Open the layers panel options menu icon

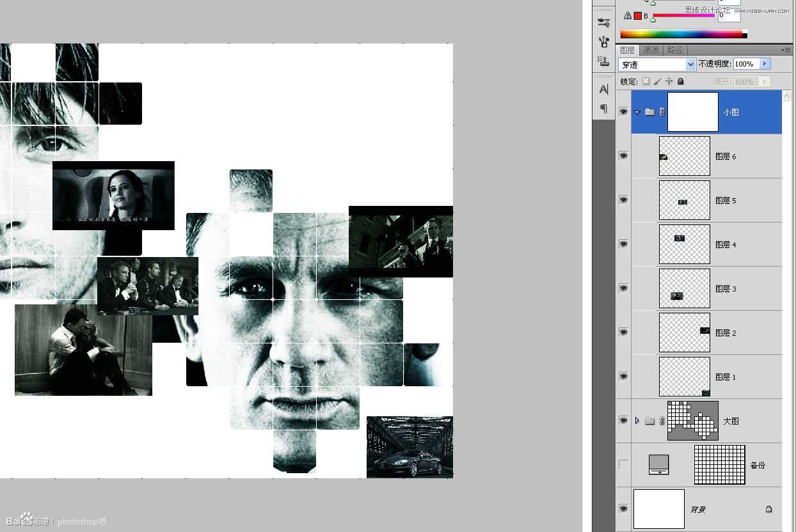point(785,49)
